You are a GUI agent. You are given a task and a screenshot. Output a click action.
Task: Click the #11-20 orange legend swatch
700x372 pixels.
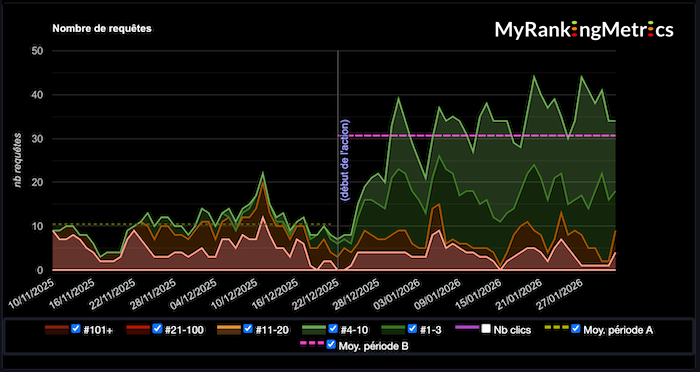click(229, 330)
